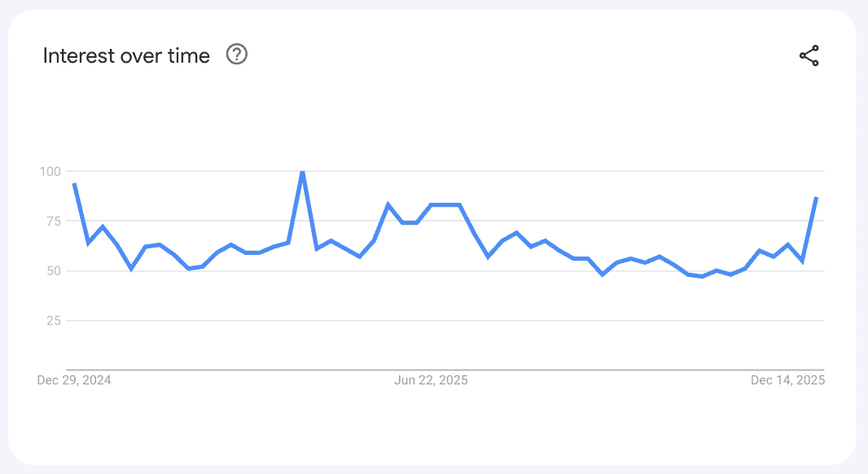Click the line directly above 'Jun 22, 2025'
Image resolution: width=868 pixels, height=474 pixels.
[x=431, y=205]
